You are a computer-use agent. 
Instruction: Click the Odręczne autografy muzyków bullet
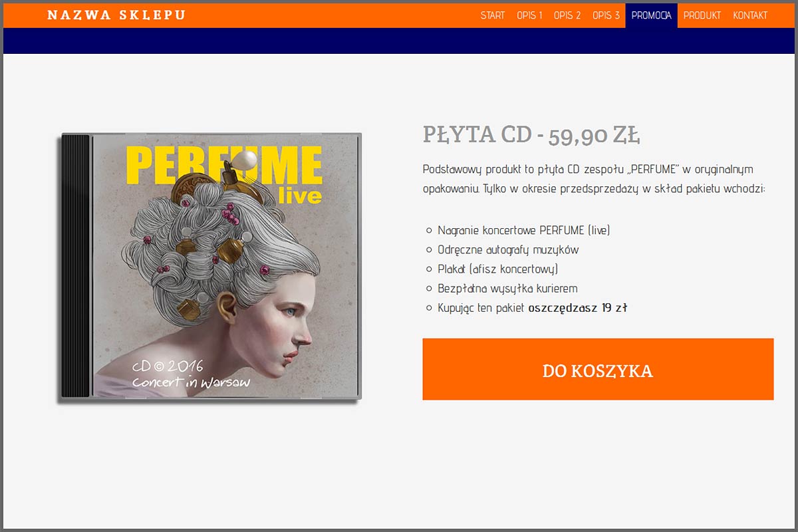[508, 250]
